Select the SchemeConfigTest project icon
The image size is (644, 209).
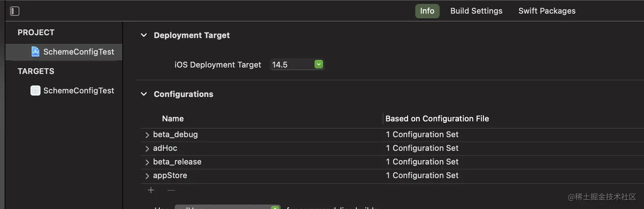coord(35,52)
